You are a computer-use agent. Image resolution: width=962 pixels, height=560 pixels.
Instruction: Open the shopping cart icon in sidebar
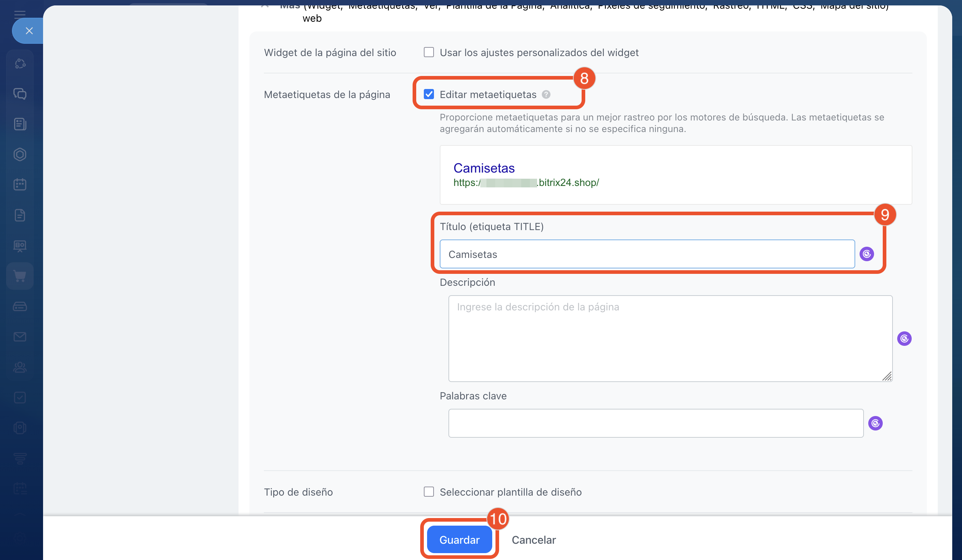point(20,276)
